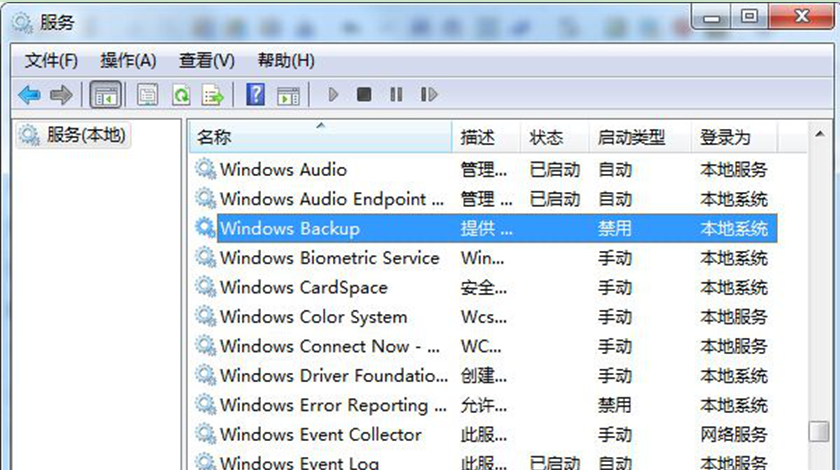Open the 查看(V) menu

click(207, 61)
